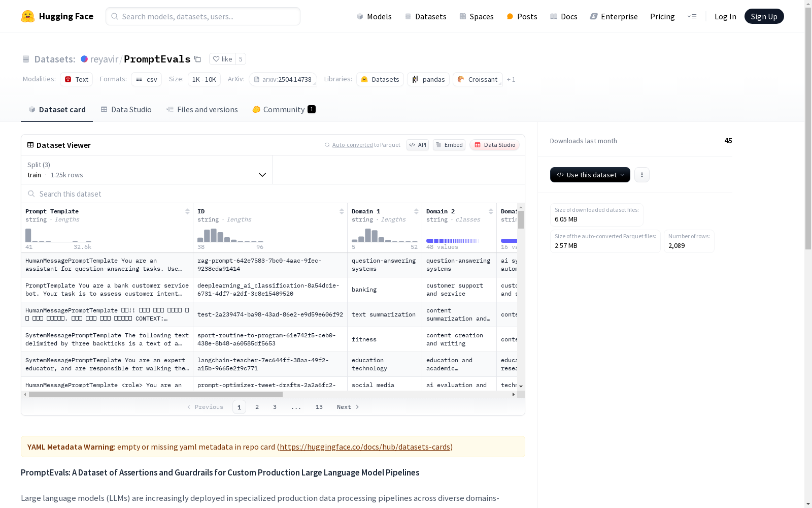This screenshot has width=812, height=508.
Task: Show the +1 additional libraries
Action: 511,79
